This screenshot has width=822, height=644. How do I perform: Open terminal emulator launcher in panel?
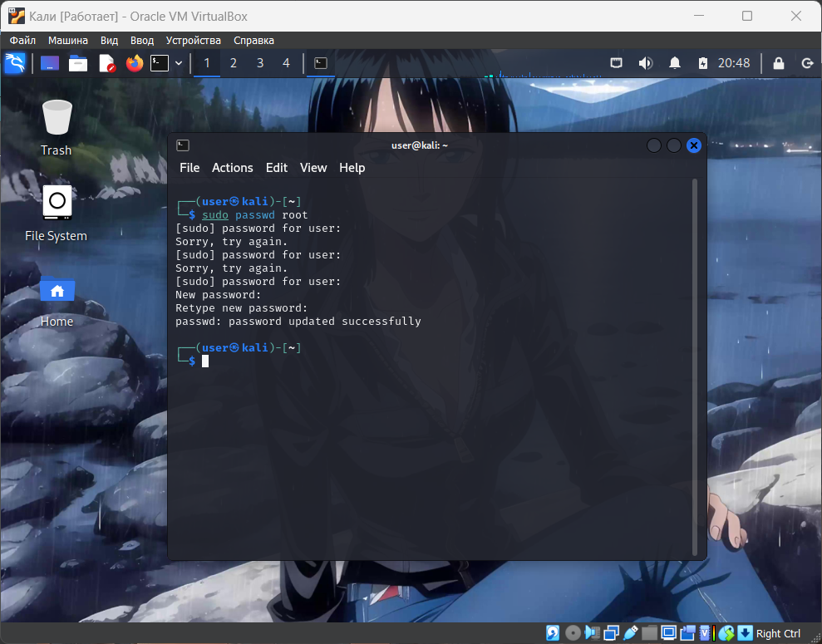160,63
